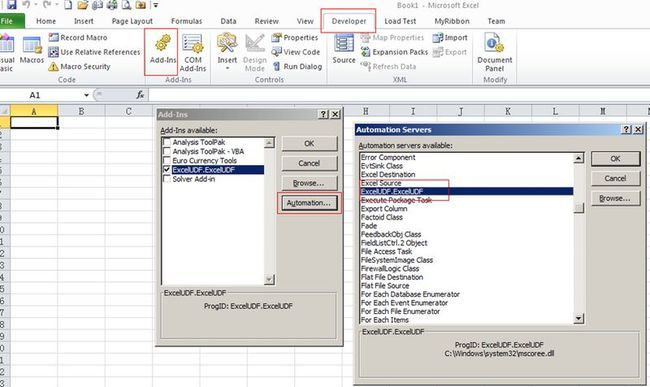
Task: Open the customize quick access toolbar dropdown
Action: click(156, 5)
